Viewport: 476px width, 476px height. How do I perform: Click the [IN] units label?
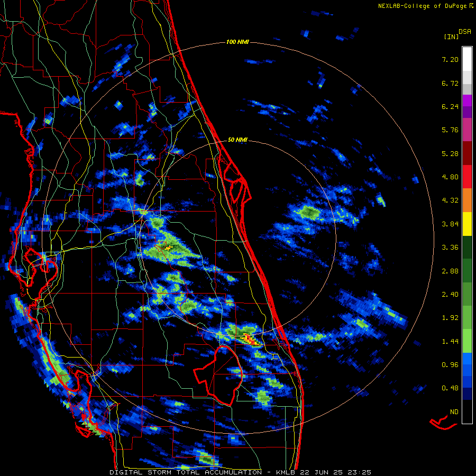click(x=451, y=36)
